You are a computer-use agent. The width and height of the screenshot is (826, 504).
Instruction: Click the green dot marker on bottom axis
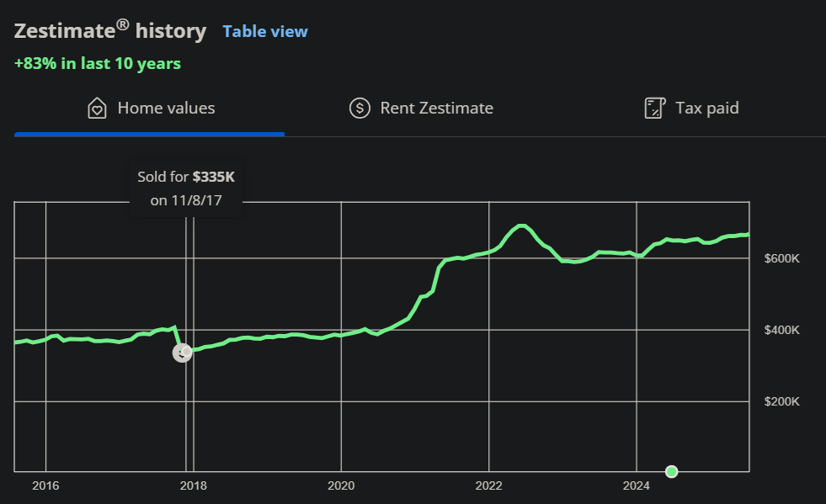tap(671, 471)
